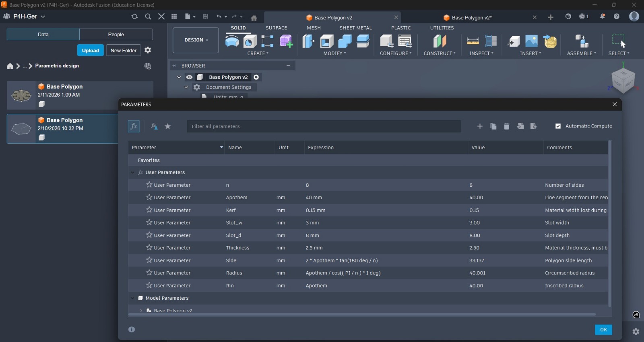Click the info icon in Parameters dialog

pos(132,330)
